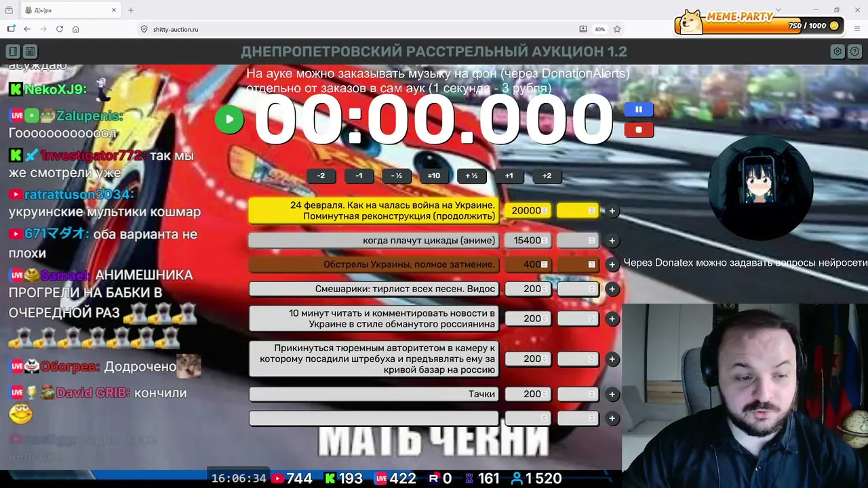Image resolution: width=868 pixels, height=488 pixels.
Task: Click chat username 'NekoXJ9:'
Action: pos(56,89)
